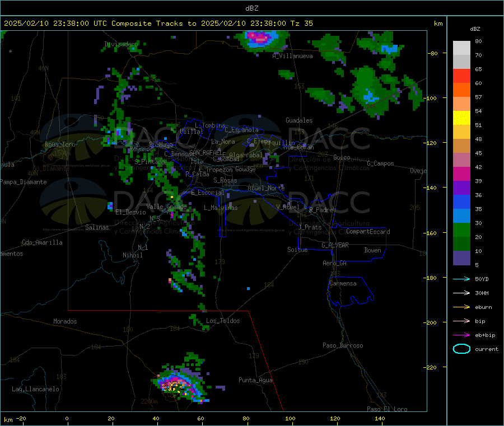
Task: Click the bip pink arrow legend icon
Action: click(461, 321)
